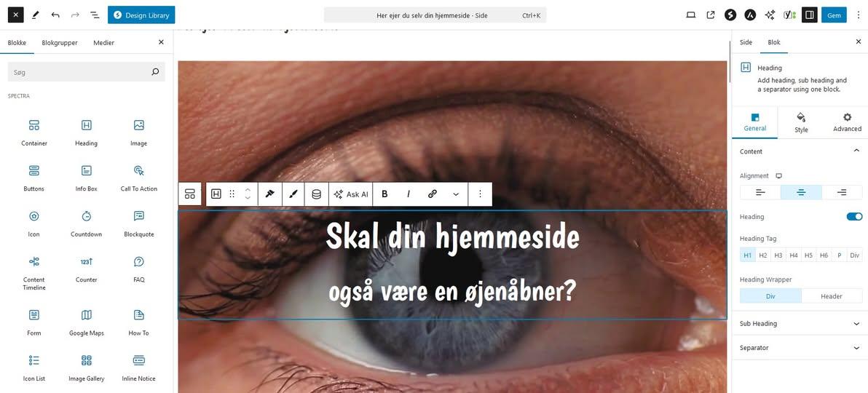Image resolution: width=868 pixels, height=393 pixels.
Task: Open the Design Library
Action: tap(141, 15)
